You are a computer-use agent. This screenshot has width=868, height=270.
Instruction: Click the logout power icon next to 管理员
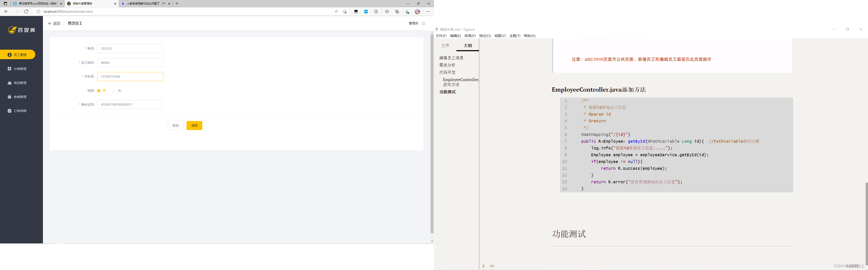pyautogui.click(x=424, y=23)
